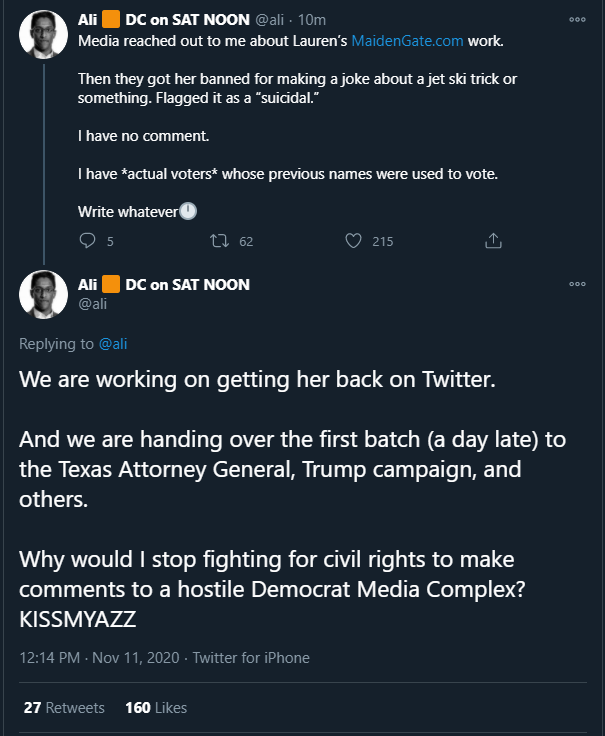View the 27 Retweets list

pyautogui.click(x=64, y=707)
